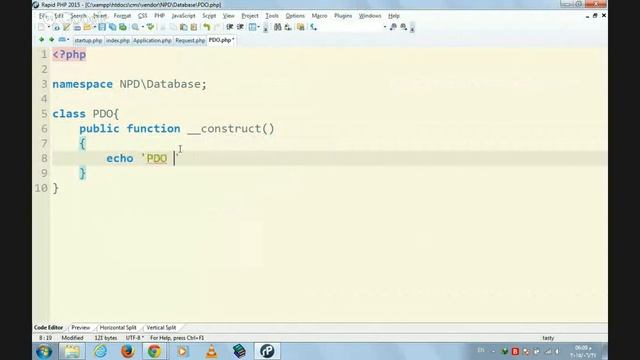Click the navigate back green arrow
Image resolution: width=640 pixels, height=360 pixels.
click(x=41, y=40)
